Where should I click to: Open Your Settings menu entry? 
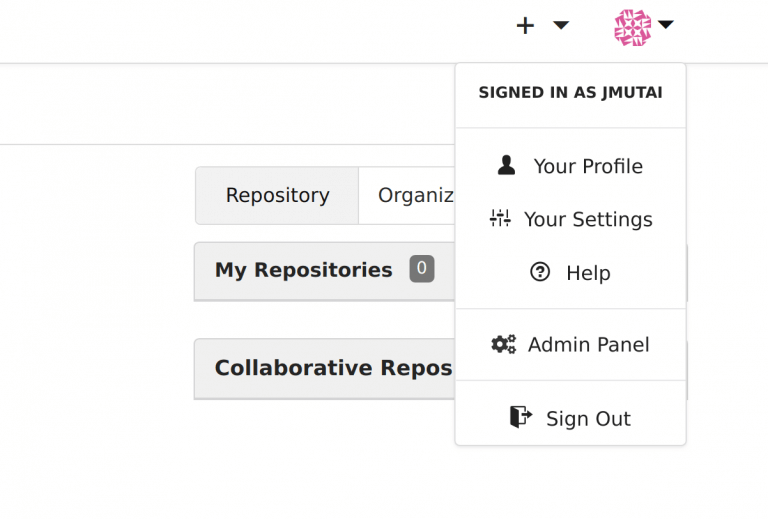point(588,220)
